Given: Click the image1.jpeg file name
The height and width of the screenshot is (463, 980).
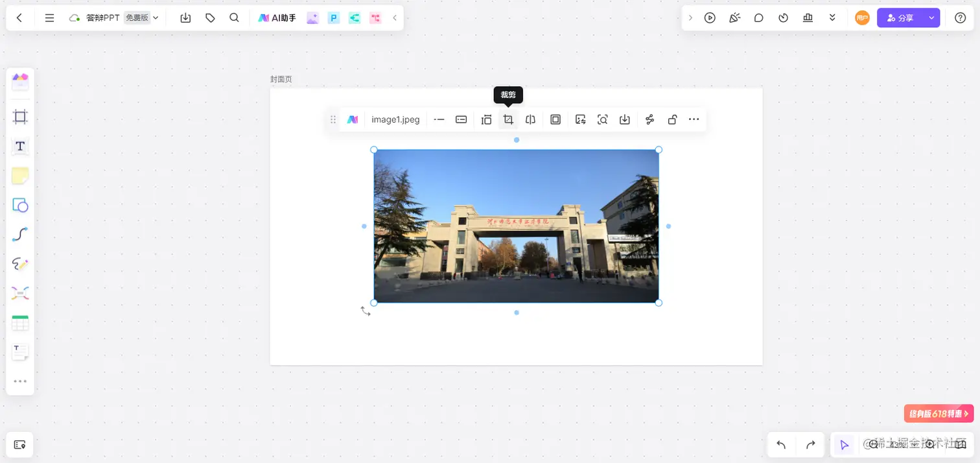Looking at the screenshot, I should (395, 119).
